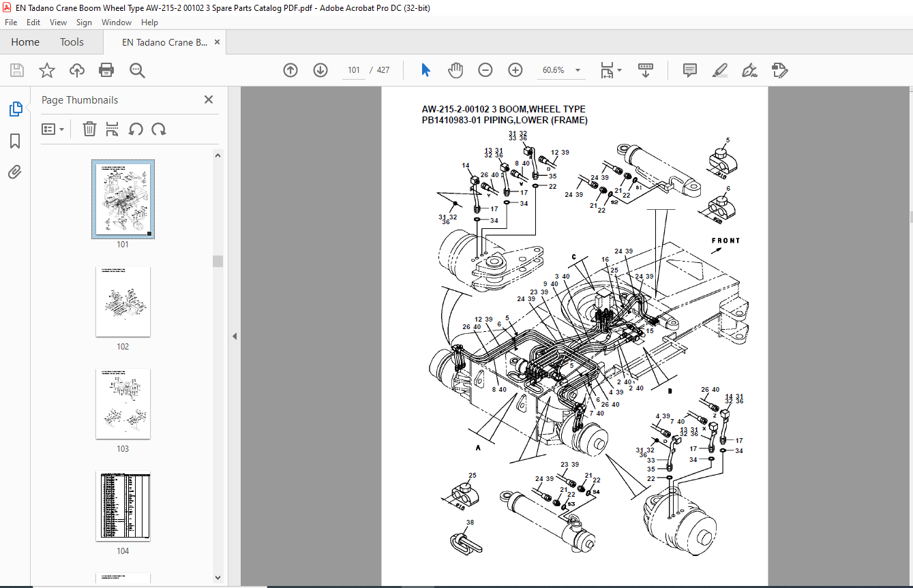Click the thumbnails scrollbar up arrow
This screenshot has height=588, width=913.
pyautogui.click(x=218, y=155)
